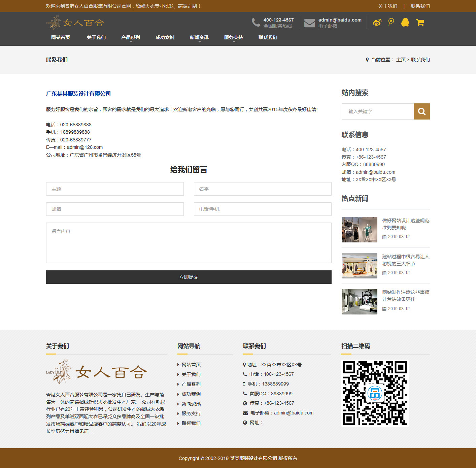Screen dimensions: 476x468
Task: Click into the 留言内容 message textarea
Action: [189, 242]
